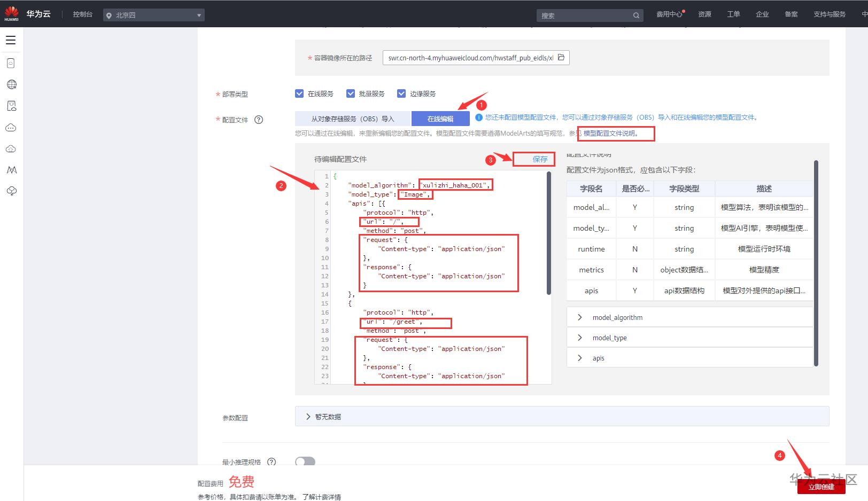The width and height of the screenshot is (868, 501).
Task: Click the help icon beside 最小推理规格
Action: point(272,461)
